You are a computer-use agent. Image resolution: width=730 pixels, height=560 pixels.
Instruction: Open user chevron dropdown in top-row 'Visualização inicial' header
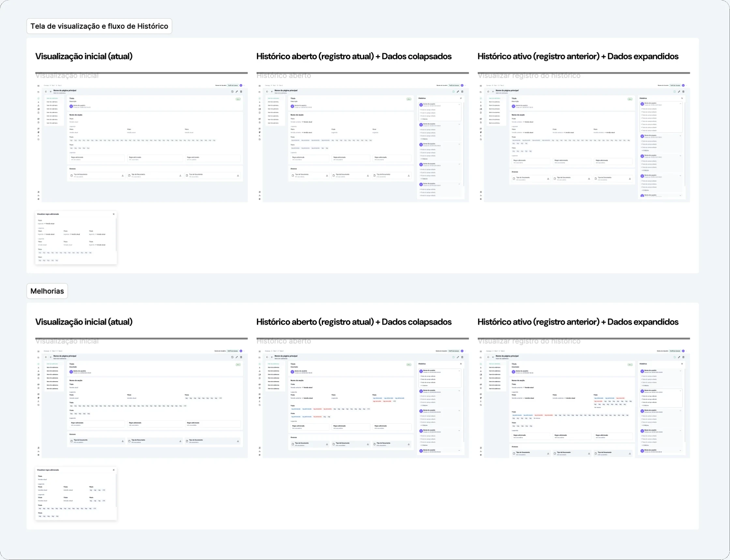[244, 85]
